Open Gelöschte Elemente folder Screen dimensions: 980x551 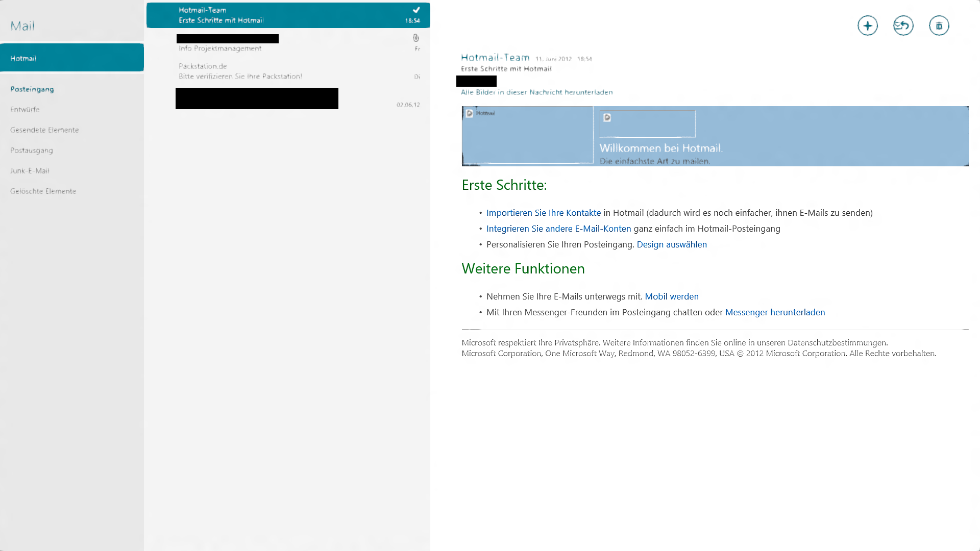[x=43, y=191]
